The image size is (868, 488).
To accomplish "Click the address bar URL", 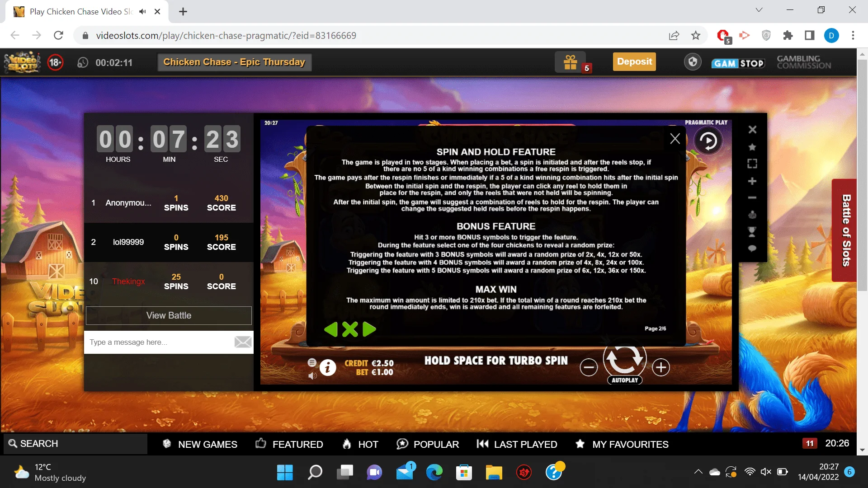I will pos(226,35).
